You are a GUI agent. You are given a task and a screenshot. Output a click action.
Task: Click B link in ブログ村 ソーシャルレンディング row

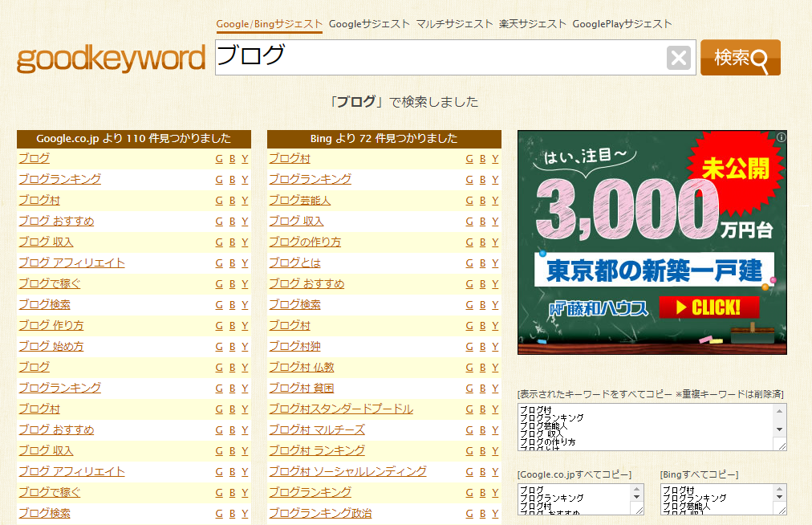[x=483, y=472]
